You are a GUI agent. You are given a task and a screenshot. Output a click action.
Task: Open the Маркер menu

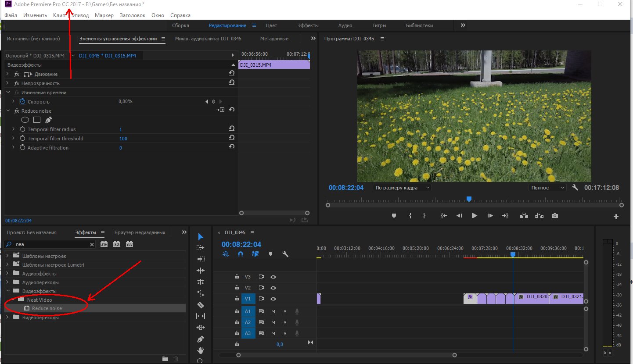[104, 15]
